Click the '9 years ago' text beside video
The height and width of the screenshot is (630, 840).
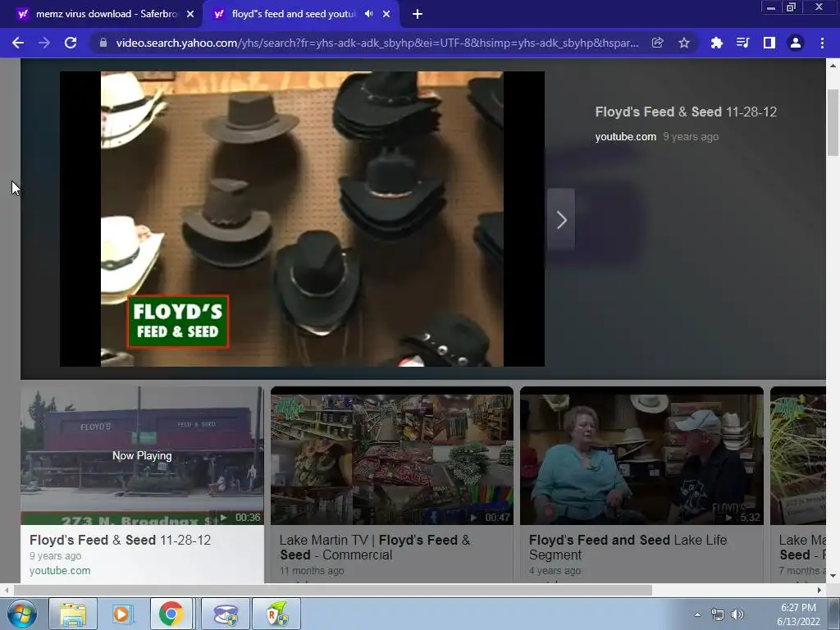click(691, 137)
